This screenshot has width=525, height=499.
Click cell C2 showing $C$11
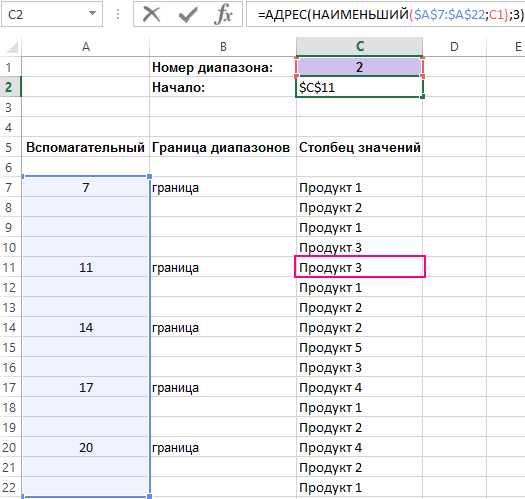coord(360,87)
